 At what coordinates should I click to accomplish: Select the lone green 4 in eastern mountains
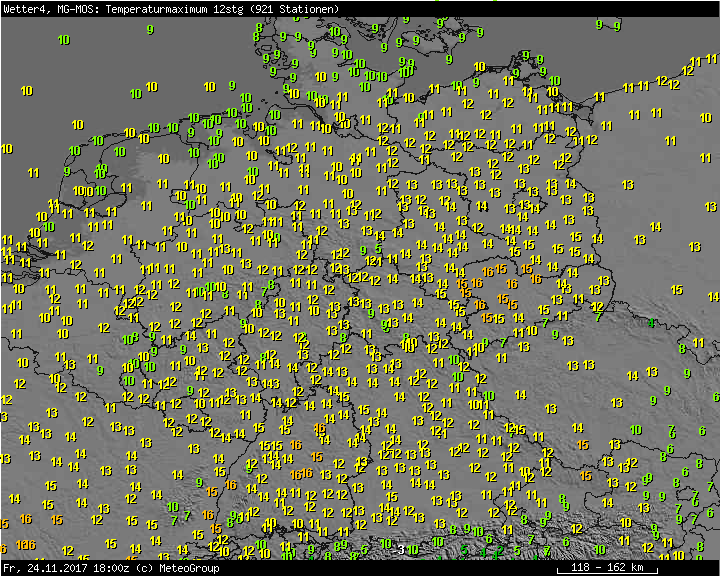651,323
